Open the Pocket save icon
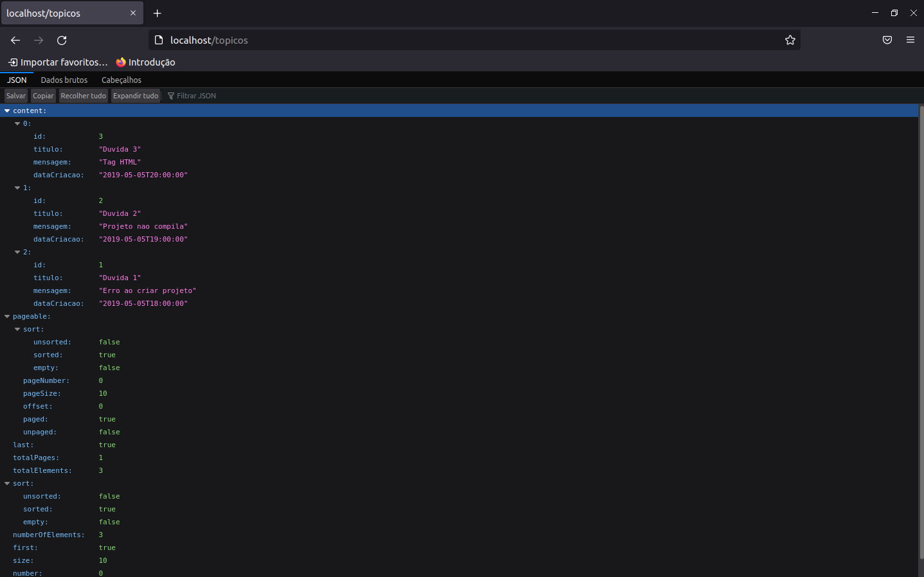This screenshot has height=577, width=924. 887,40
